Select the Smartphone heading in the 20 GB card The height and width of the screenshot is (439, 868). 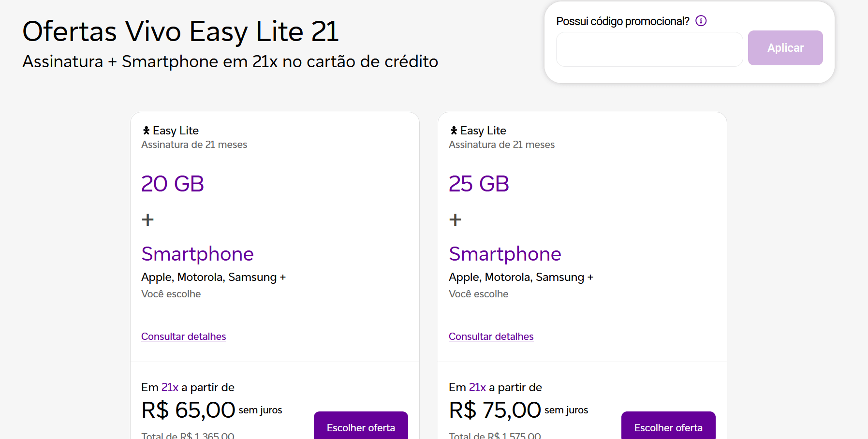[x=197, y=254]
